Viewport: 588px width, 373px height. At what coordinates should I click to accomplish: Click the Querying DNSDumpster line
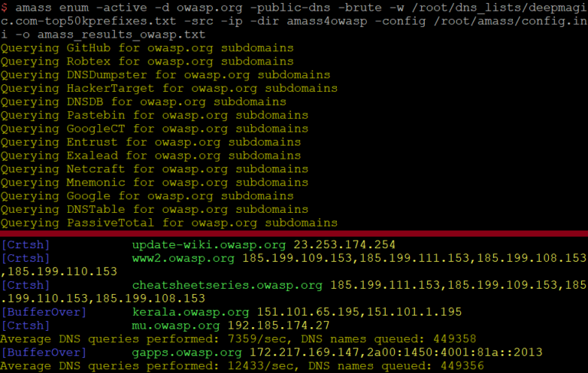[165, 75]
